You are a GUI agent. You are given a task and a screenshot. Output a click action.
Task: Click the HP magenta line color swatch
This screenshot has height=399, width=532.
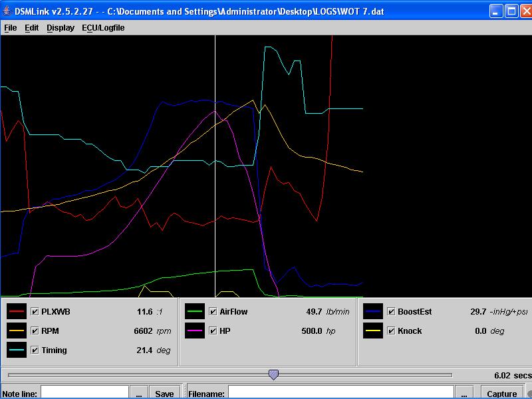(196, 331)
